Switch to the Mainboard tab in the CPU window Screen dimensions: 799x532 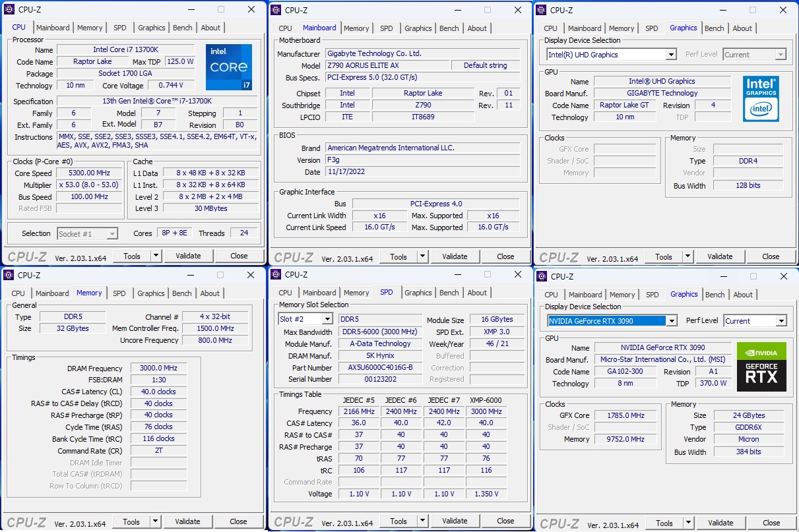(53, 28)
